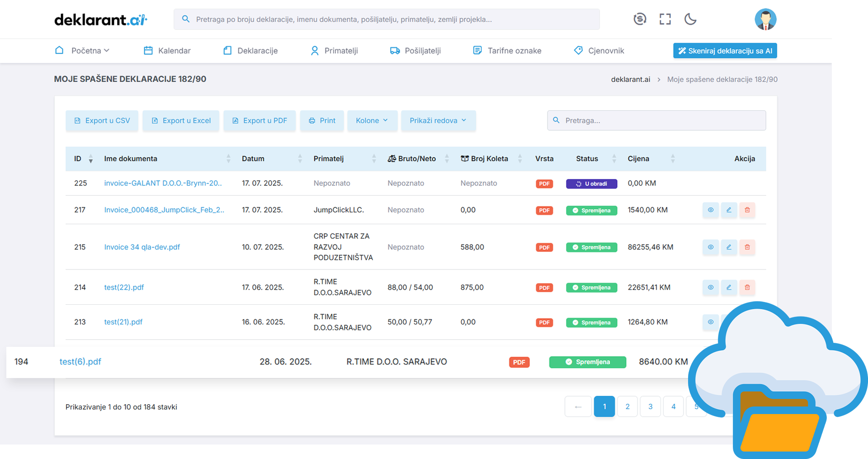868x459 pixels.
Task: Toggle fullscreen mode icon
Action: pos(665,19)
